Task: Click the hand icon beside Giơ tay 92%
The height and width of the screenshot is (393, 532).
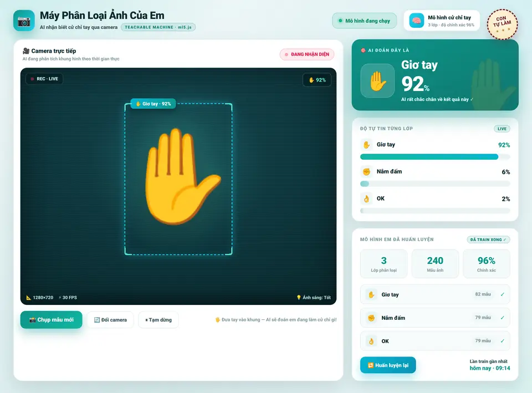Action: pyautogui.click(x=366, y=145)
